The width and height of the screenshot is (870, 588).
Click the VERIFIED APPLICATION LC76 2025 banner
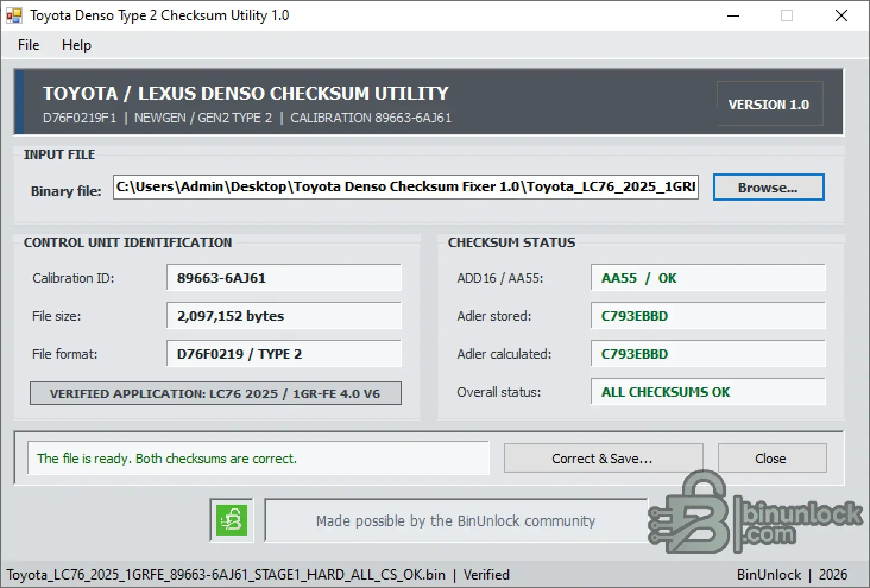[216, 394]
